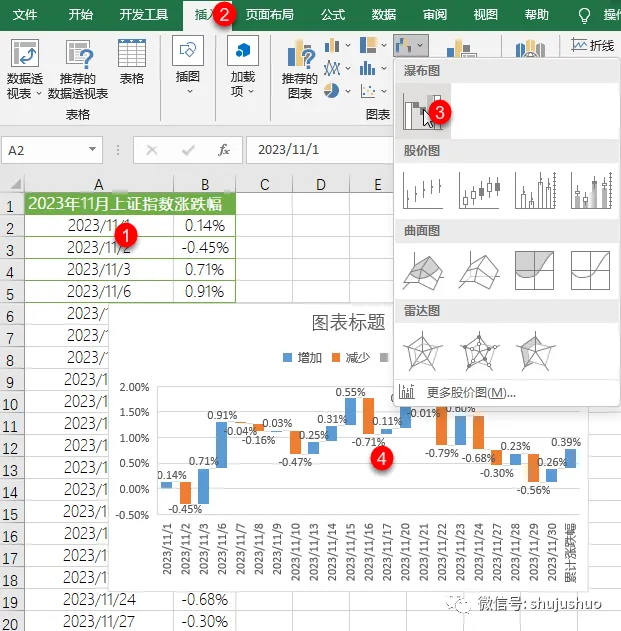Switch to Data (数据) tab
The height and width of the screenshot is (631, 621).
point(384,15)
